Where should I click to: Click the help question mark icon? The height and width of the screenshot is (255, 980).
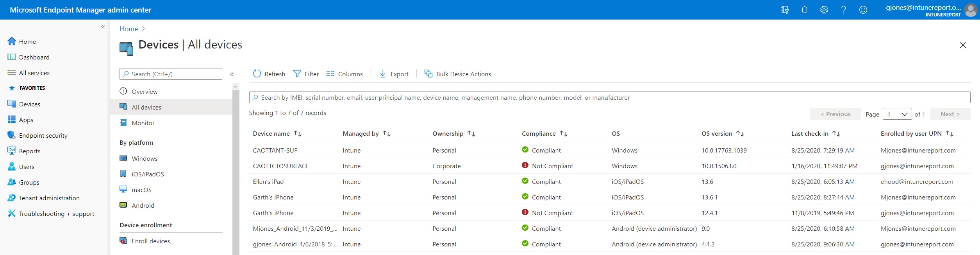point(843,10)
